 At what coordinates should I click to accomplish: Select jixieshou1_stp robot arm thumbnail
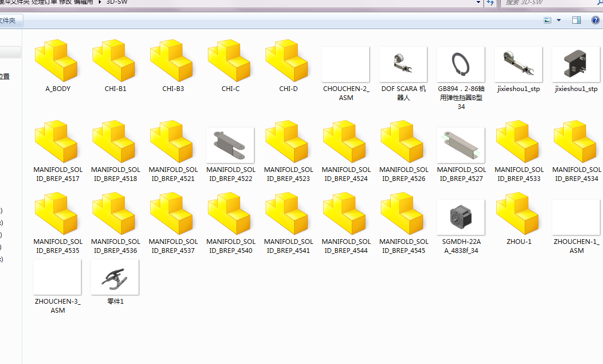[x=518, y=64]
